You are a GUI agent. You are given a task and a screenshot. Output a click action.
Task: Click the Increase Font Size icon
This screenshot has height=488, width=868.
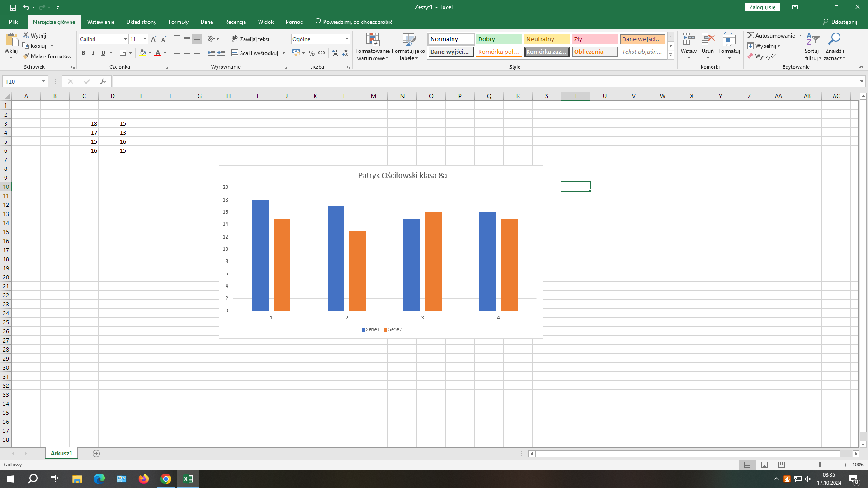coord(154,39)
